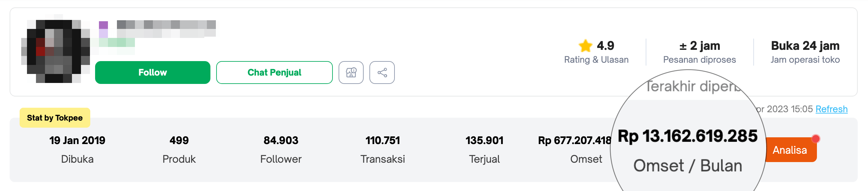Click the store info icon button
The height and width of the screenshot is (191, 868).
coord(351,72)
